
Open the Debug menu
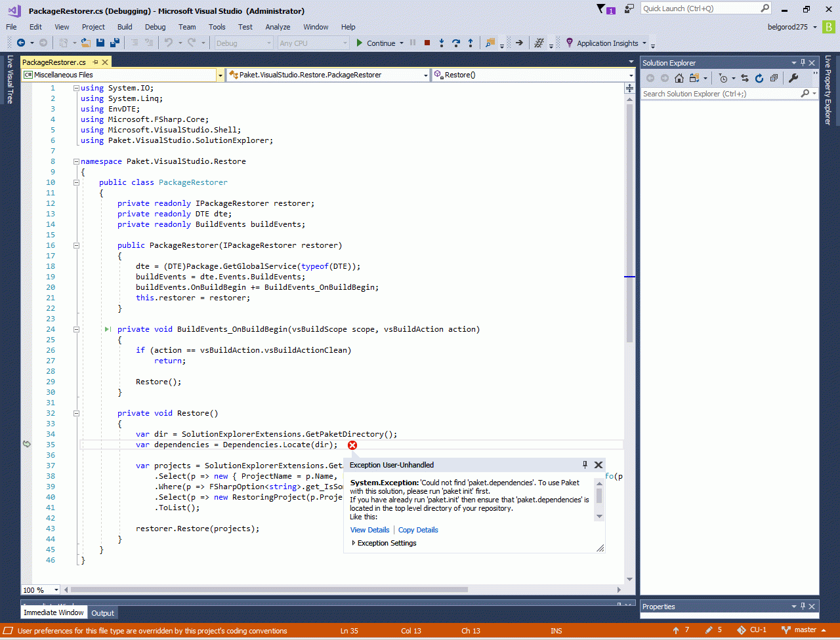tap(155, 27)
